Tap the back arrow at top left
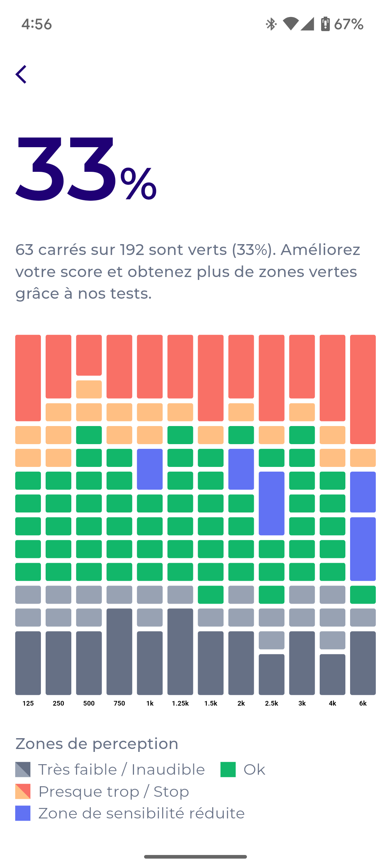391x868 pixels. point(22,74)
